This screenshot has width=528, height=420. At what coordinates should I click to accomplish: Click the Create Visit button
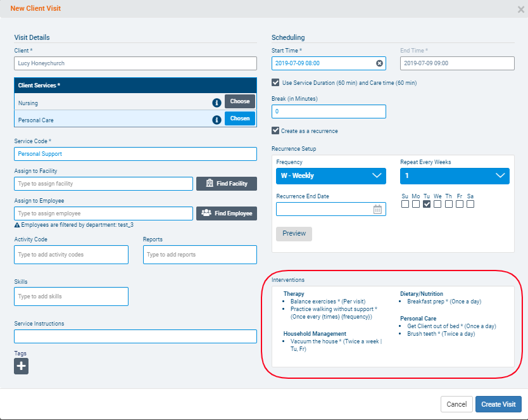click(498, 404)
